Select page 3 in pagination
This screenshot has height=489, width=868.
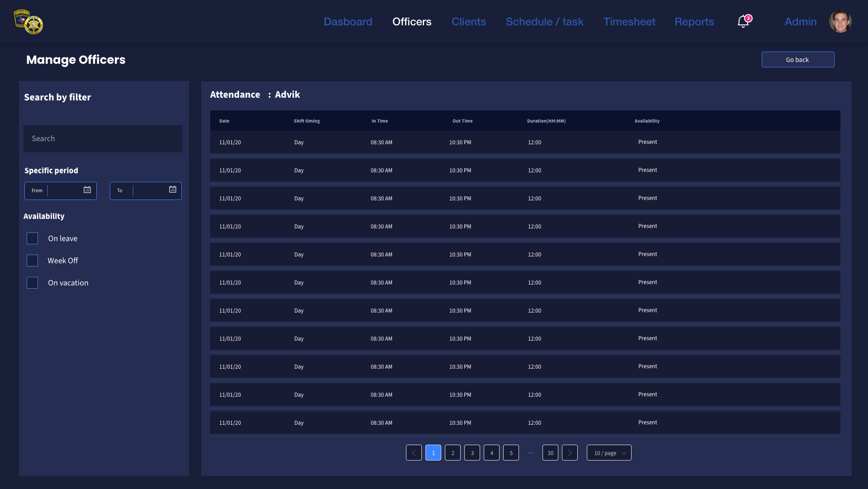pos(472,453)
